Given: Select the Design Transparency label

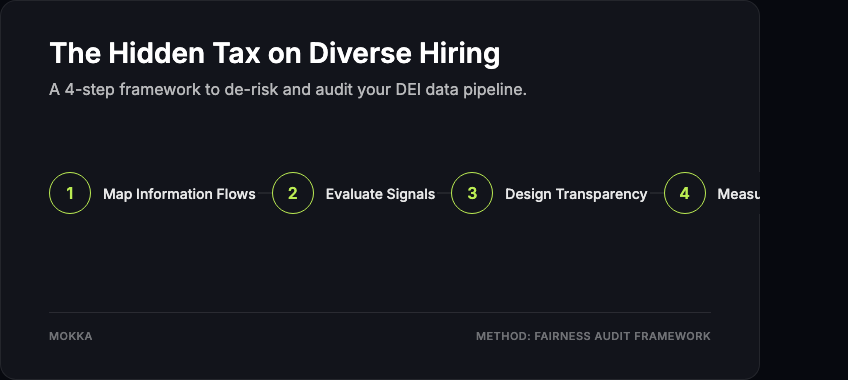Looking at the screenshot, I should click(576, 194).
